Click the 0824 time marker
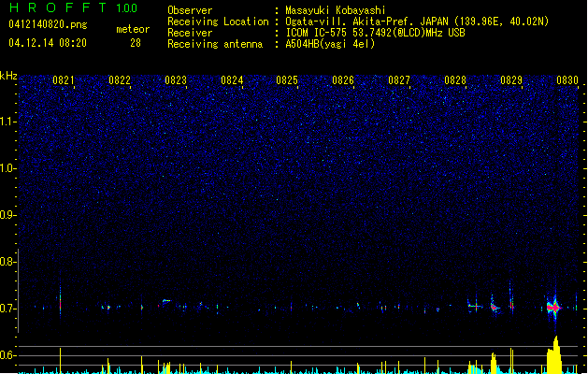Image resolution: width=588 pixels, height=374 pixels. 232,80
